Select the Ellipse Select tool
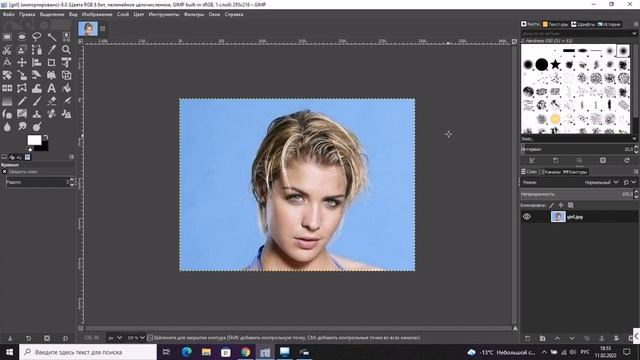This screenshot has height=360, width=640. coord(22,37)
